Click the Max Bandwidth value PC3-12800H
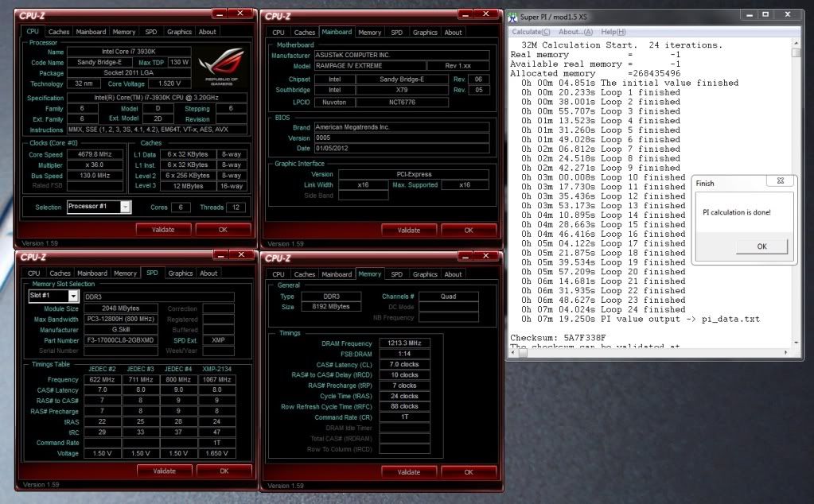The height and width of the screenshot is (504, 814). (120, 320)
